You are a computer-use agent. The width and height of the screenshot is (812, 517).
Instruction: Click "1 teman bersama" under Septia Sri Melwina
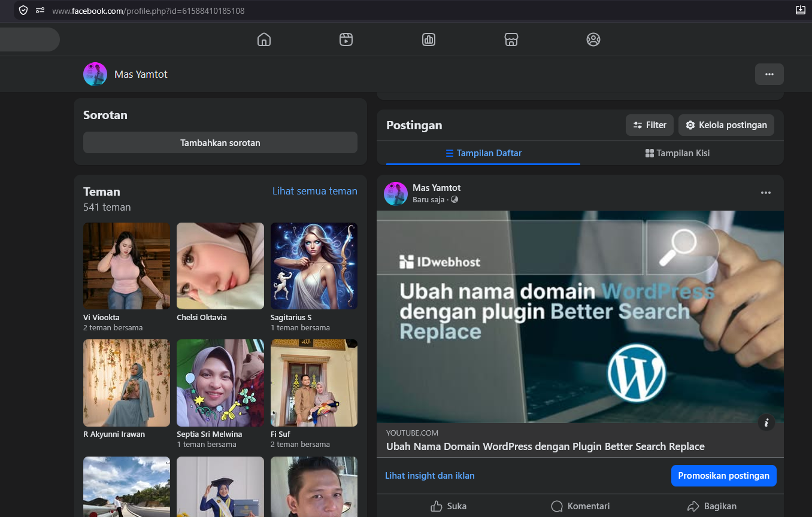[x=207, y=445]
